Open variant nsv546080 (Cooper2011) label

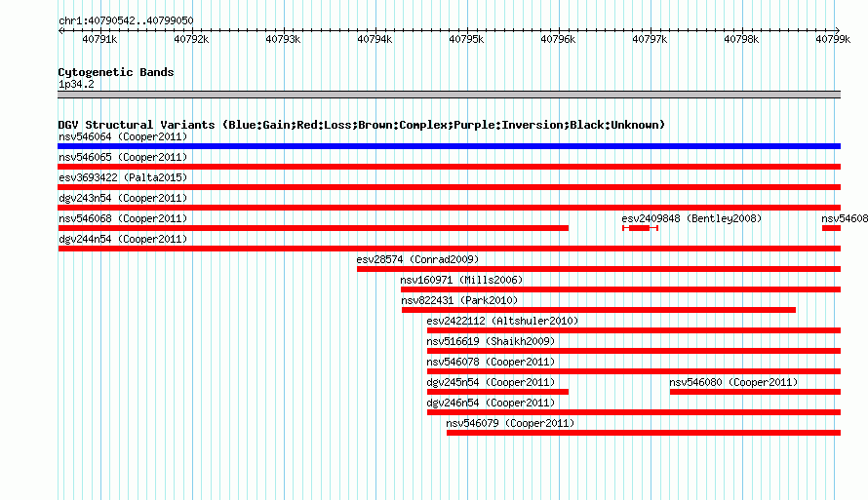733,382
